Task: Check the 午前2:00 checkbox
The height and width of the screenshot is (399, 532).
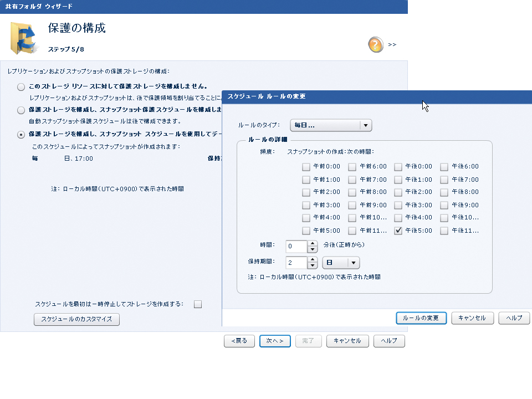Action: click(x=306, y=192)
